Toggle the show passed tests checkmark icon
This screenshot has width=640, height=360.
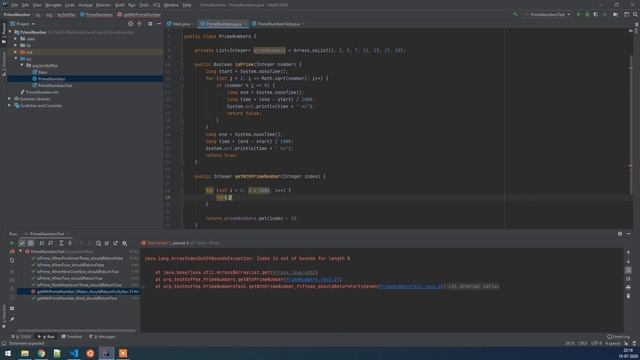point(22,243)
